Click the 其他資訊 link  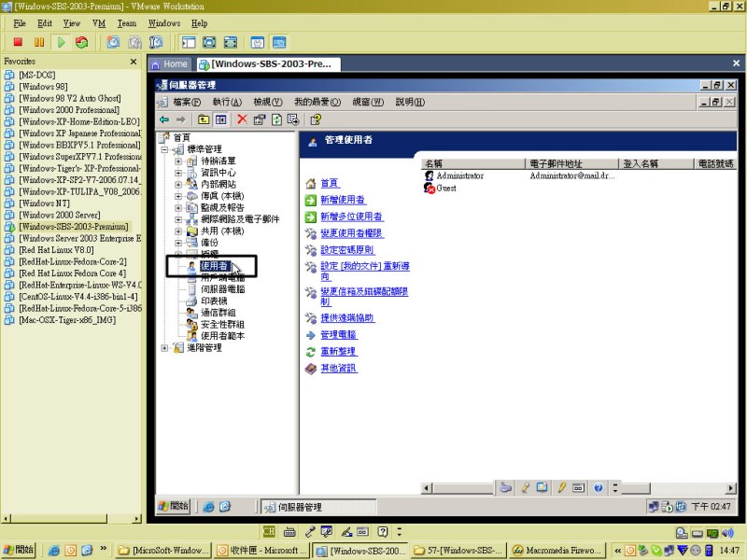339,368
